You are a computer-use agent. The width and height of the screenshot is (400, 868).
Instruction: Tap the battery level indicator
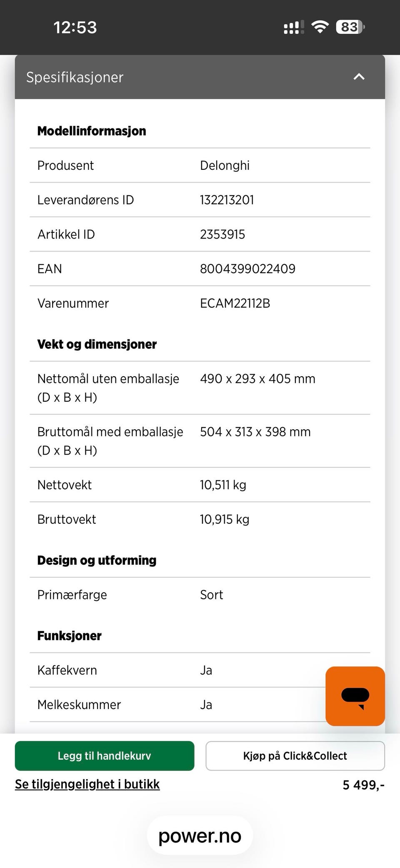(x=350, y=27)
